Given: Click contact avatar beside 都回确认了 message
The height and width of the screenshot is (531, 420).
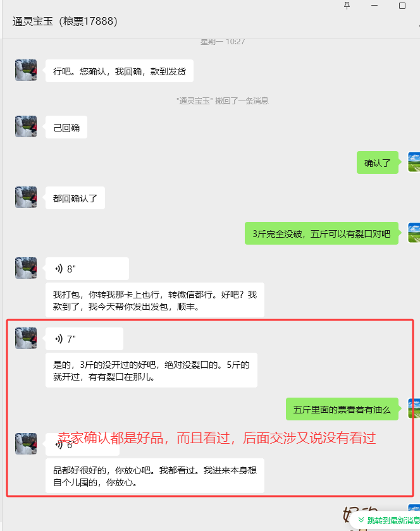Looking at the screenshot, I should pos(26,197).
